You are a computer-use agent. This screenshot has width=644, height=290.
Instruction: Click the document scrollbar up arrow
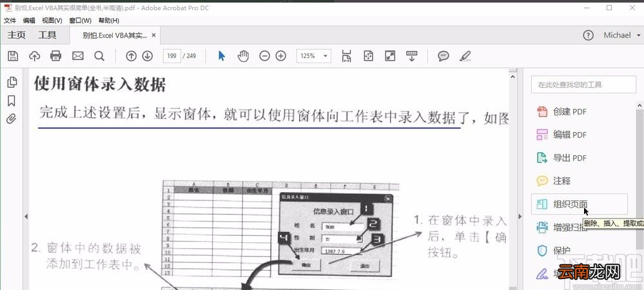pyautogui.click(x=512, y=76)
